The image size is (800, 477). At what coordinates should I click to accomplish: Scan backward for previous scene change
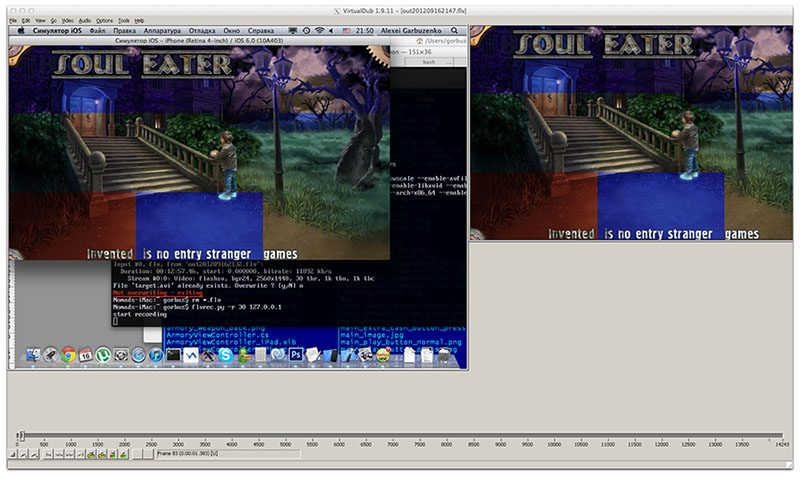(113, 454)
